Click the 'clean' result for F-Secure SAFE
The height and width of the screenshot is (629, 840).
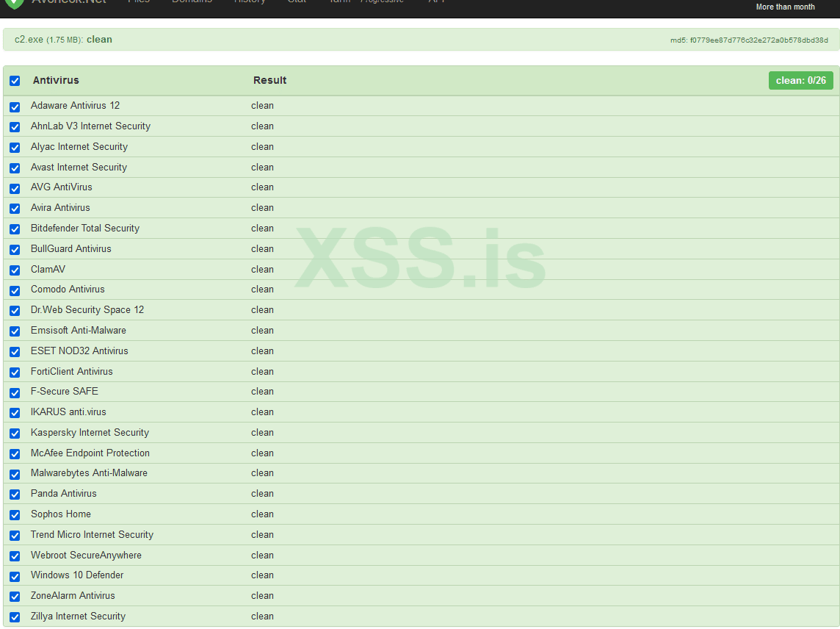tap(263, 392)
